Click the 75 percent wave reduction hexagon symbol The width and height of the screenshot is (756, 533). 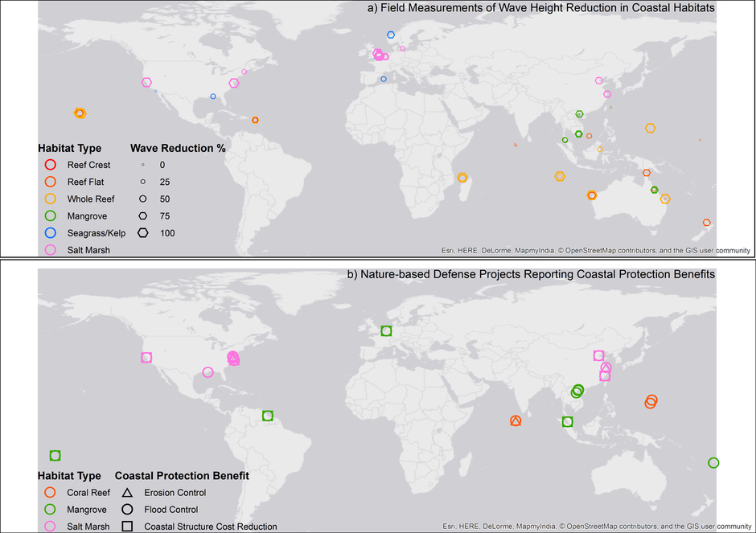click(x=142, y=216)
